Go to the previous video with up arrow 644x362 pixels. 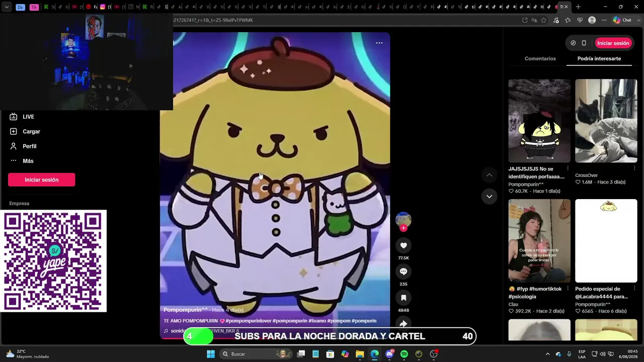(489, 175)
